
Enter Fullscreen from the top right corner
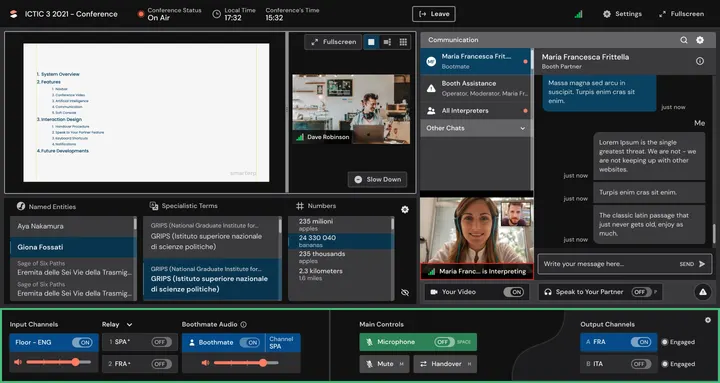point(681,14)
